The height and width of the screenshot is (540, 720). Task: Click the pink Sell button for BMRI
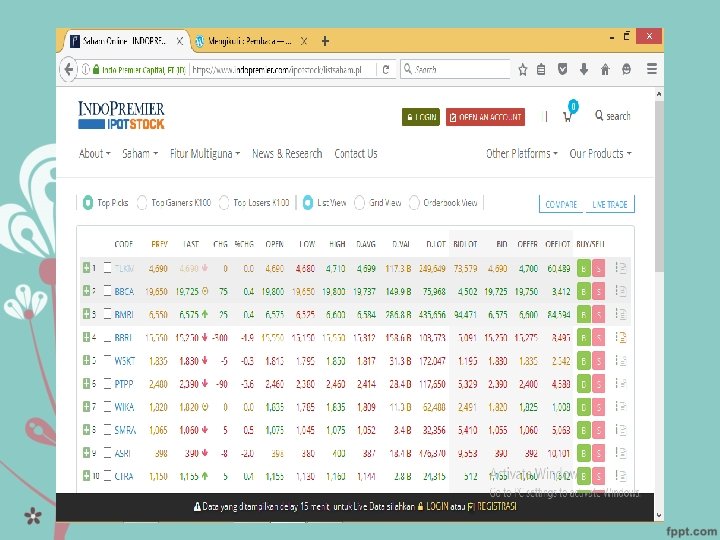(598, 314)
